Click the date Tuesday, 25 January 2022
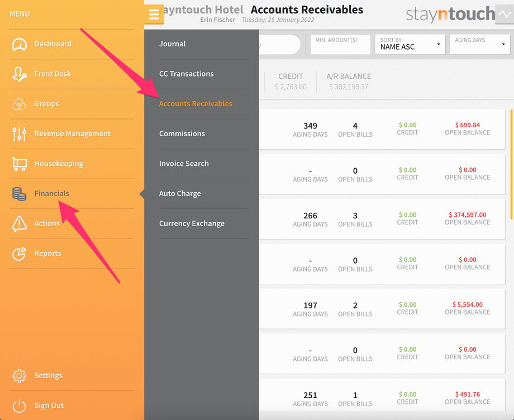The height and width of the screenshot is (420, 514). click(278, 20)
